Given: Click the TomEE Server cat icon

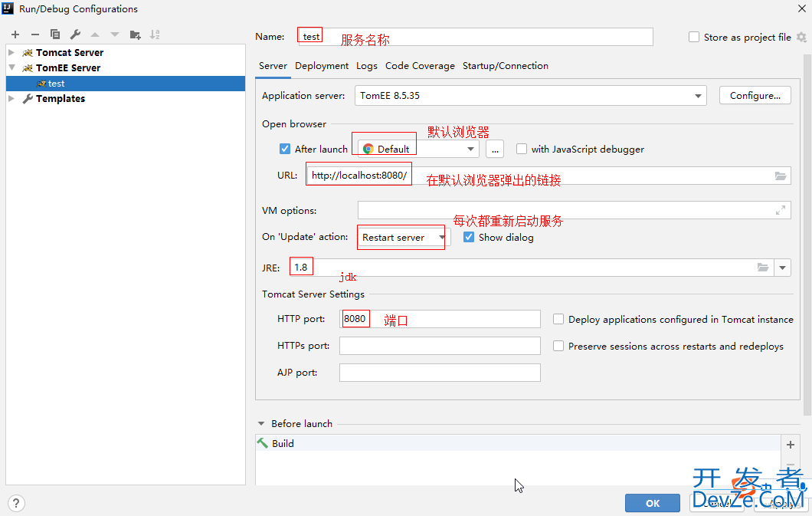Looking at the screenshot, I should tap(28, 68).
